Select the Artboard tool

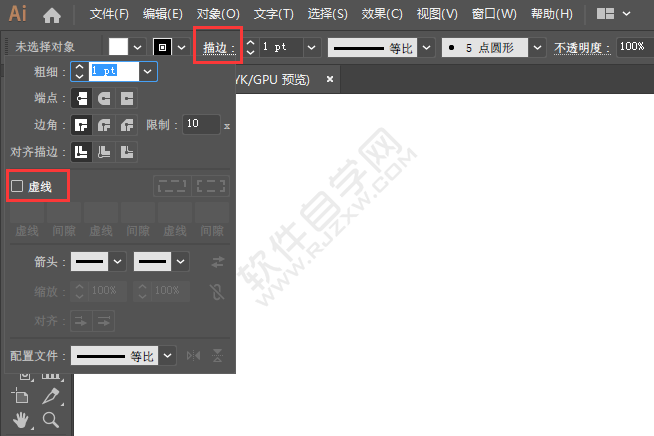(x=20, y=396)
